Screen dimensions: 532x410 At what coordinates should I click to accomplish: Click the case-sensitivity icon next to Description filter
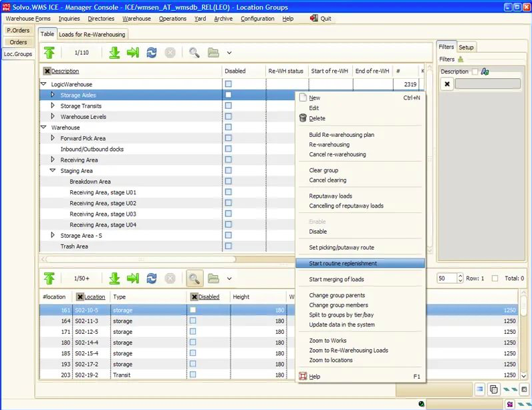click(x=485, y=71)
